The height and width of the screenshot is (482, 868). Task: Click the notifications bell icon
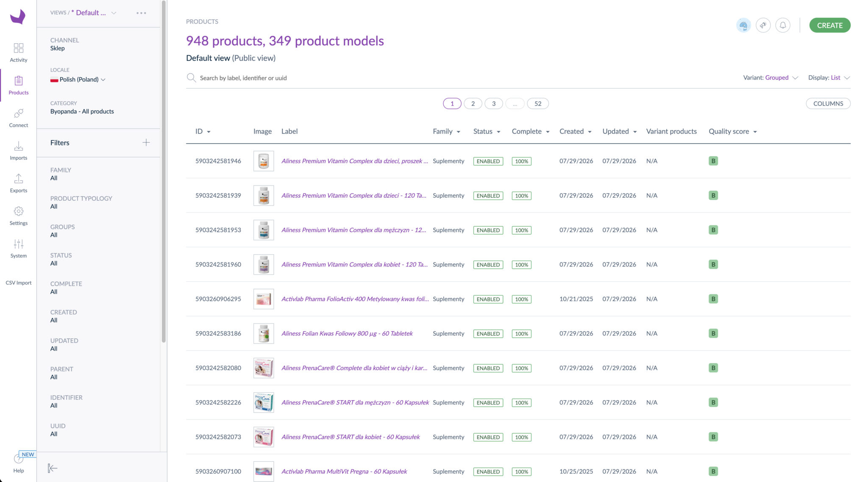coord(782,25)
